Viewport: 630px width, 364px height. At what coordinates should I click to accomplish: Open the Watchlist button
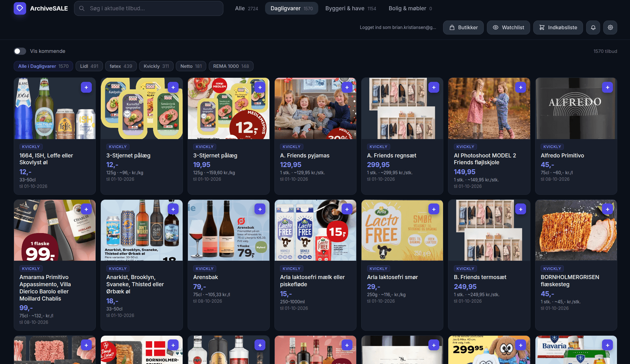(508, 27)
